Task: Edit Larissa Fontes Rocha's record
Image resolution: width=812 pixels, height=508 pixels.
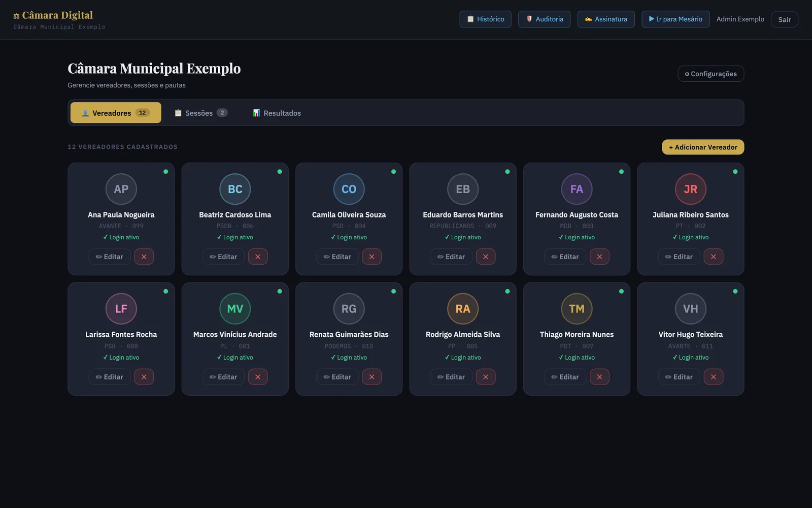Action: pos(110,377)
